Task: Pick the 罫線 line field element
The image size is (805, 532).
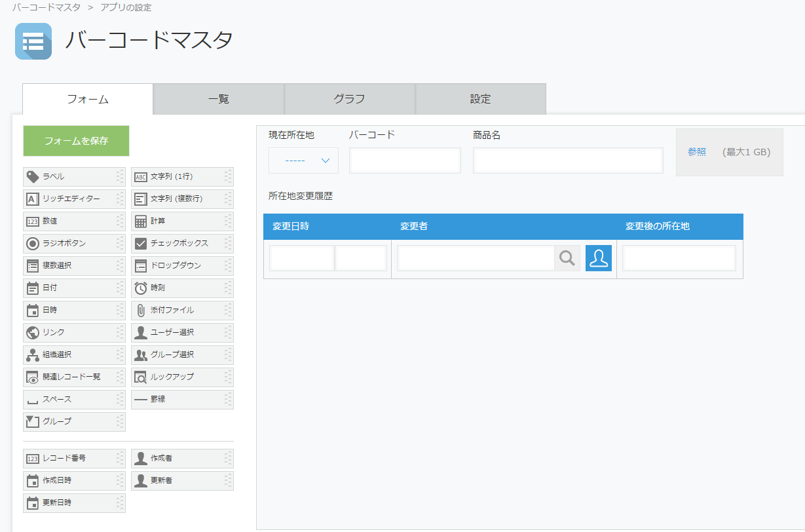Action: click(x=182, y=400)
